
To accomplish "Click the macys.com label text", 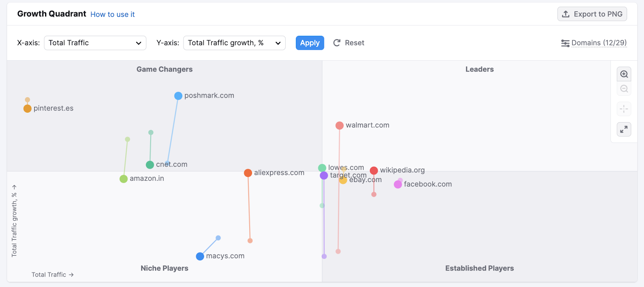I will pos(225,256).
